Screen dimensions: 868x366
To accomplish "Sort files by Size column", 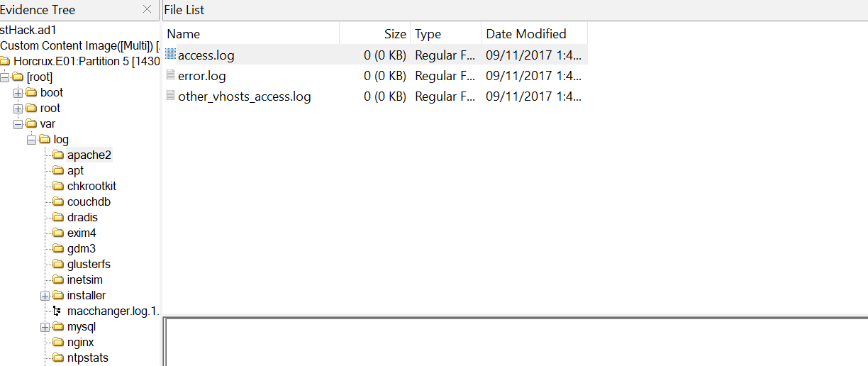I will coord(374,33).
